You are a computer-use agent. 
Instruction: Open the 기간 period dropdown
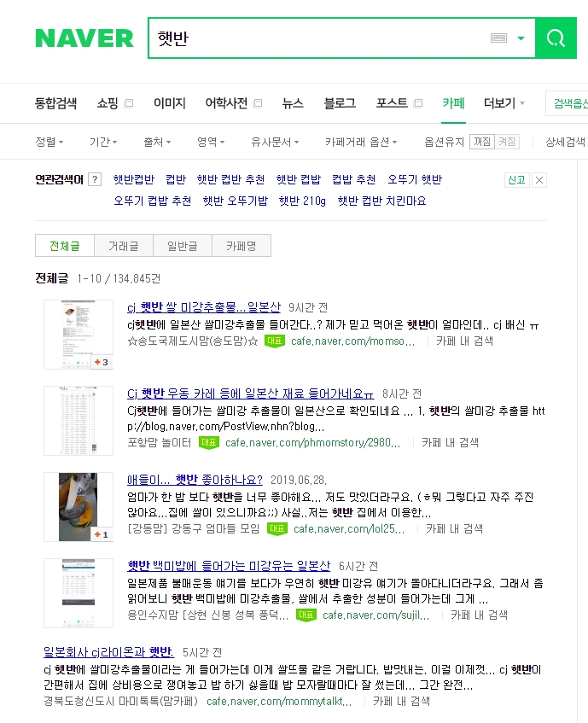pyautogui.click(x=103, y=142)
